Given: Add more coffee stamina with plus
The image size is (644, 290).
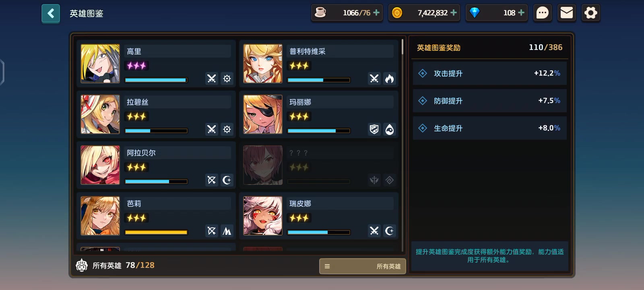Looking at the screenshot, I should [376, 13].
